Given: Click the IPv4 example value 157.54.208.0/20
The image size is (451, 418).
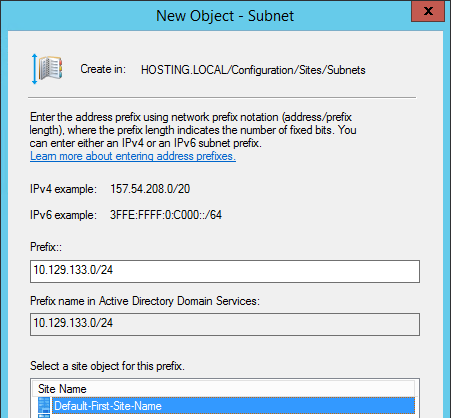Looking at the screenshot, I should 150,189.
